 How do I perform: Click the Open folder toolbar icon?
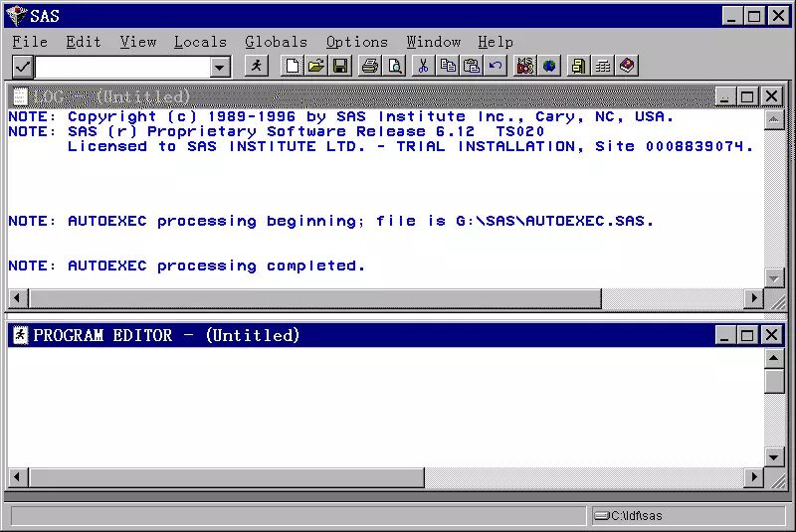pos(316,66)
